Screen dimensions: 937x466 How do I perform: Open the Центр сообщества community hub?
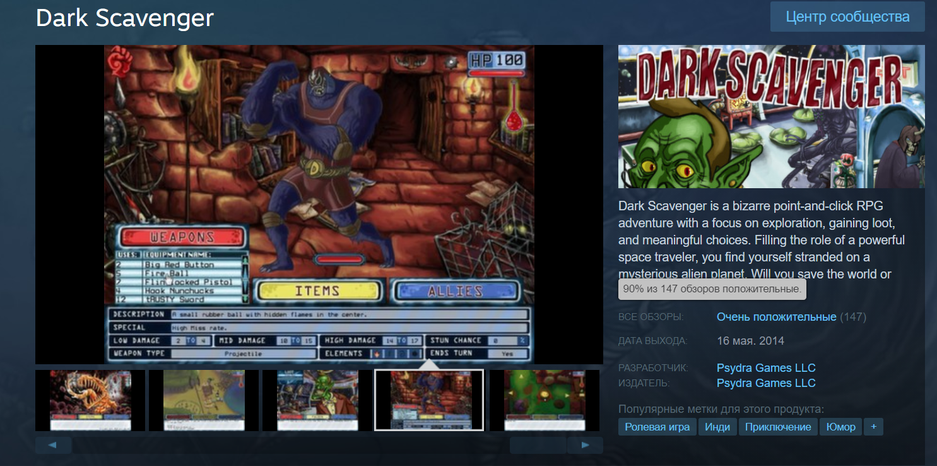point(847,17)
